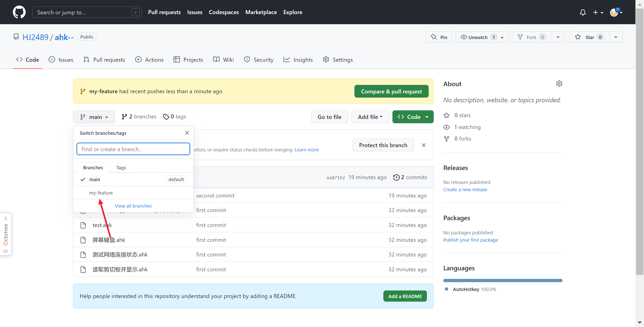Dismiss the Protect this branch banner
Screen dimensions: 644x327
pyautogui.click(x=424, y=145)
